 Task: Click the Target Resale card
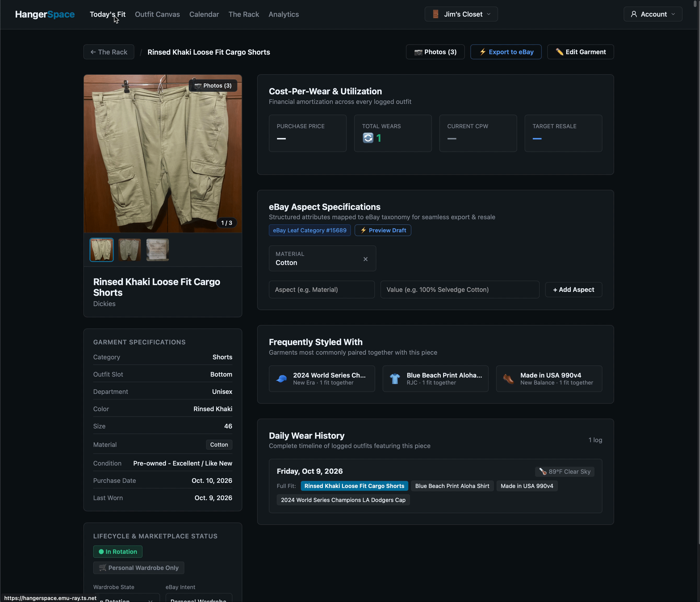click(x=563, y=133)
